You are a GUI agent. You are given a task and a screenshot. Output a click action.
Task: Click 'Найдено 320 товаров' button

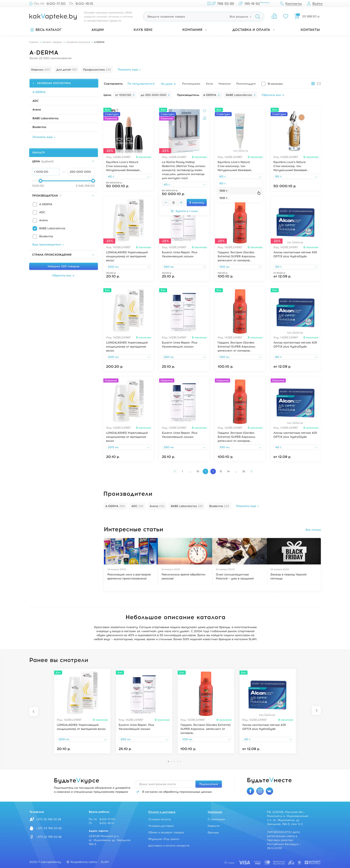(x=63, y=266)
